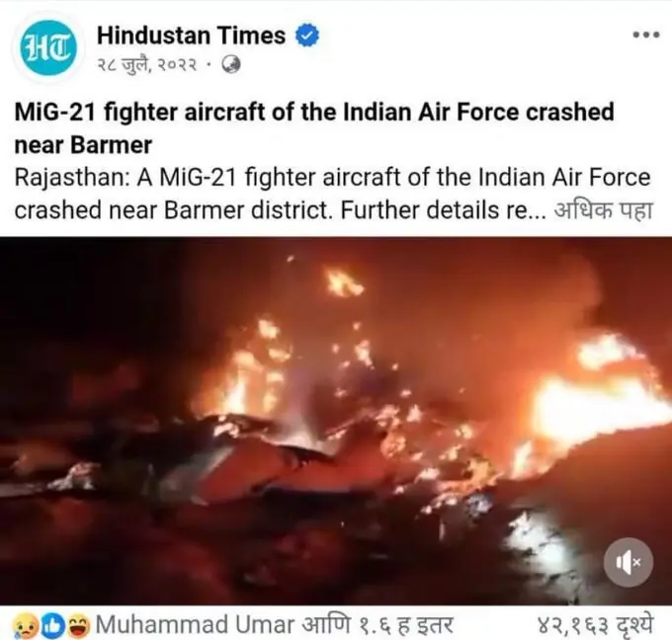672x640 pixels.
Task: Play the crash fire video
Action: [x=336, y=421]
